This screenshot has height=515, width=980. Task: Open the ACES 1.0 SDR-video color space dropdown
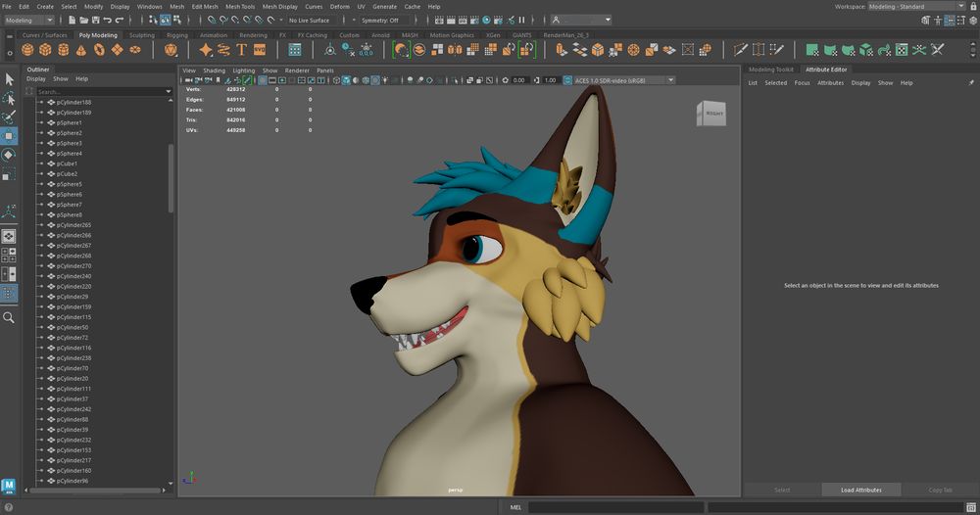click(x=623, y=80)
